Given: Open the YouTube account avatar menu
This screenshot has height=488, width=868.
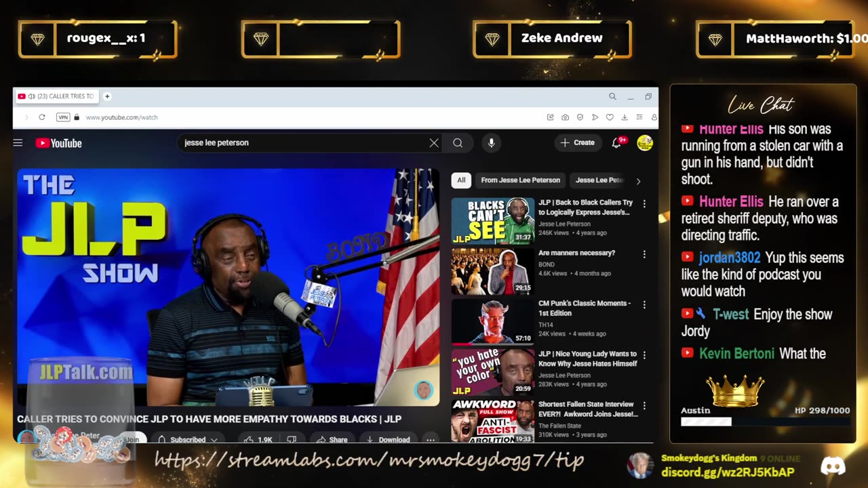Looking at the screenshot, I should (x=645, y=142).
